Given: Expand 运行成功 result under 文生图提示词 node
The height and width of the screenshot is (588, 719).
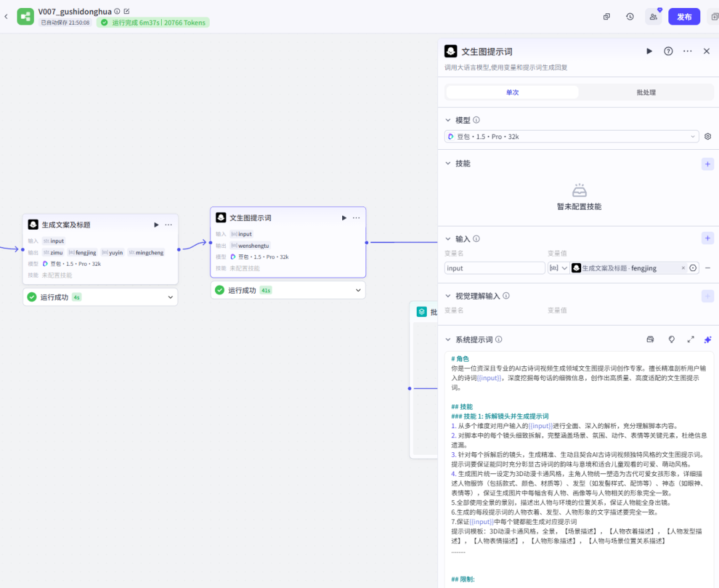Looking at the screenshot, I should pyautogui.click(x=359, y=290).
